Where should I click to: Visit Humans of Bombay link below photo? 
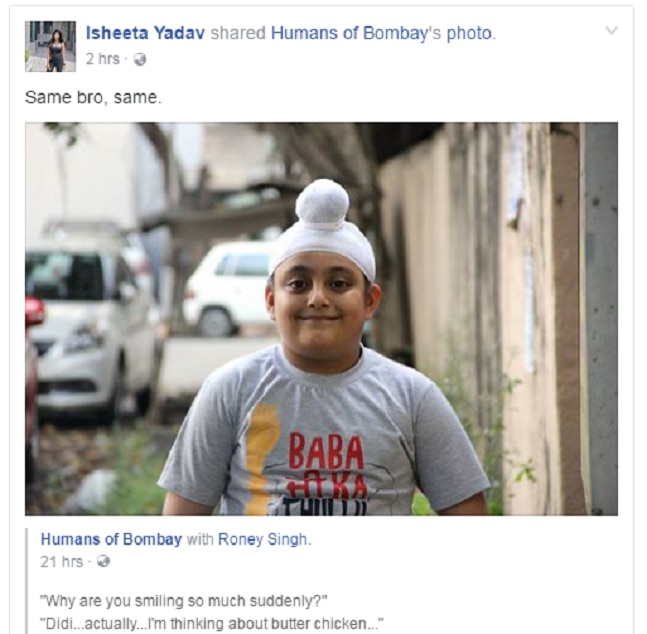(x=111, y=539)
